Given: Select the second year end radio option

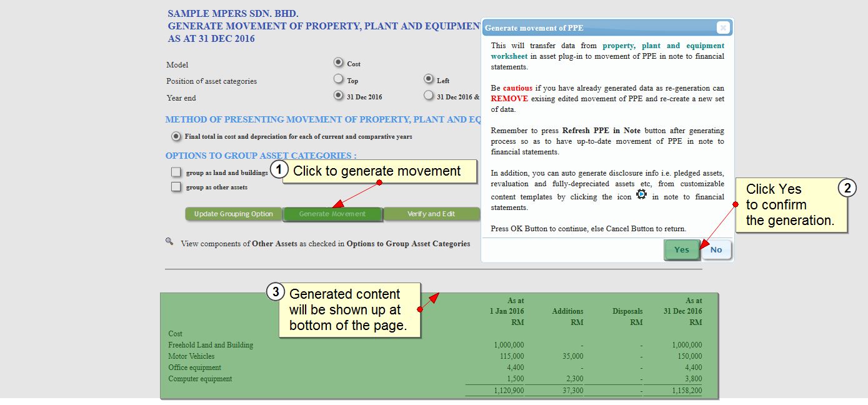Looking at the screenshot, I should tap(428, 96).
